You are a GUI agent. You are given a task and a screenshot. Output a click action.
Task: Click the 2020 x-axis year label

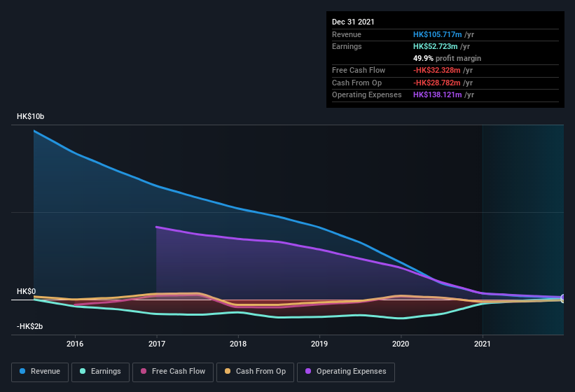pyautogui.click(x=401, y=344)
